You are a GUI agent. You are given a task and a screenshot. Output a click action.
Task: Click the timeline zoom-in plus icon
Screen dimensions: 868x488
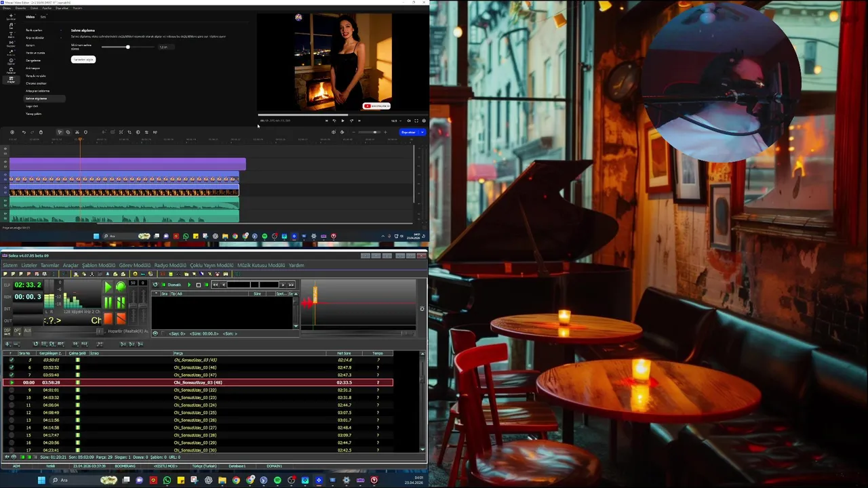point(385,132)
